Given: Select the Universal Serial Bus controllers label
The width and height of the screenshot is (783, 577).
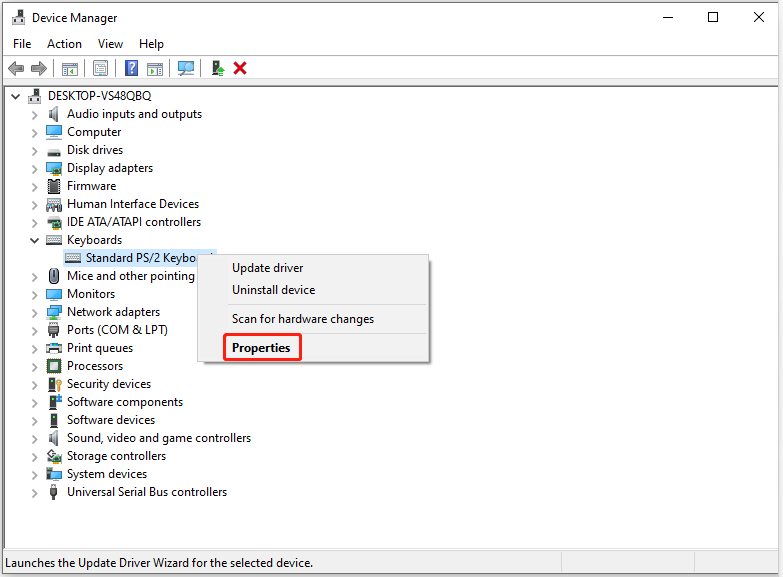Looking at the screenshot, I should tap(147, 492).
